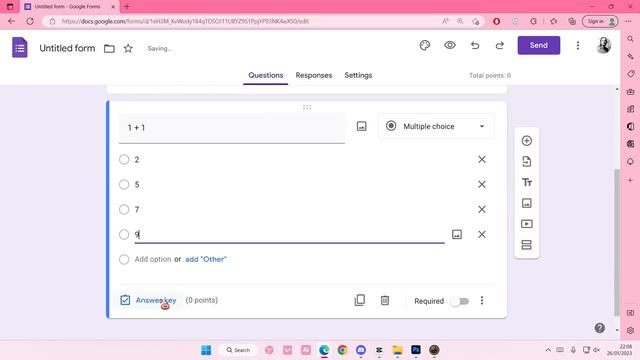Rename the Untitled form title
The image size is (640, 360).
[x=67, y=48]
